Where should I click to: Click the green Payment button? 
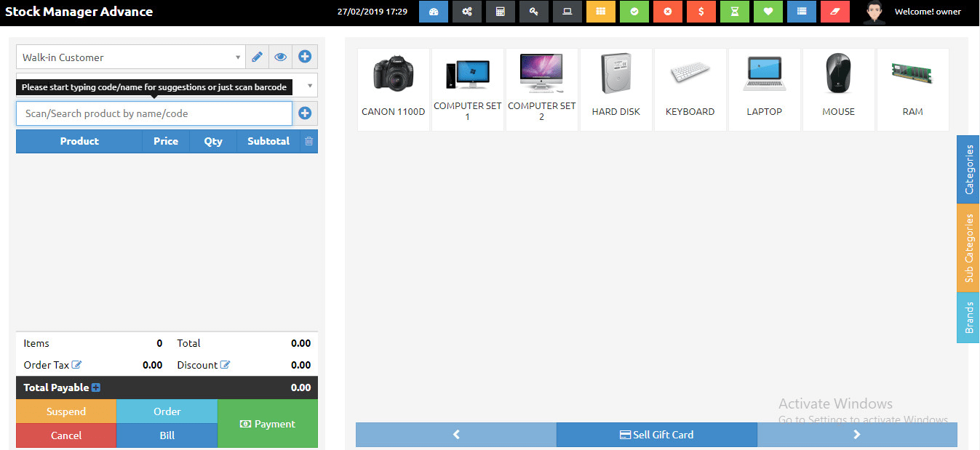[268, 424]
